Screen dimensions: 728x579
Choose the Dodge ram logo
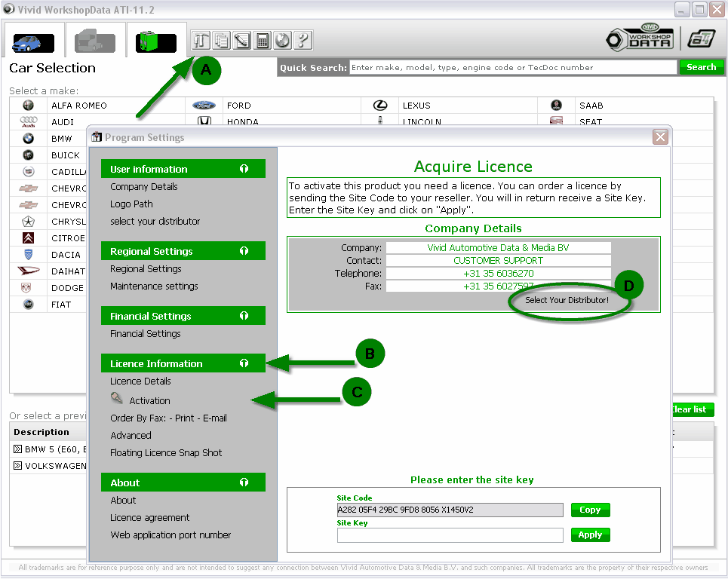pos(26,288)
